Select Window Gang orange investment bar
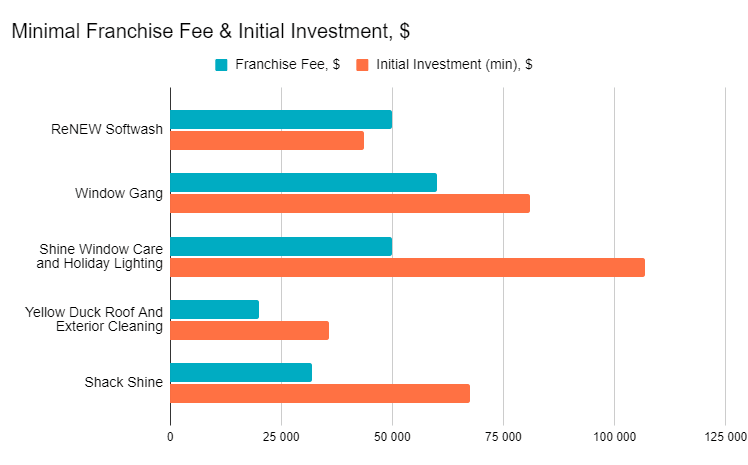The image size is (748, 465). click(350, 204)
